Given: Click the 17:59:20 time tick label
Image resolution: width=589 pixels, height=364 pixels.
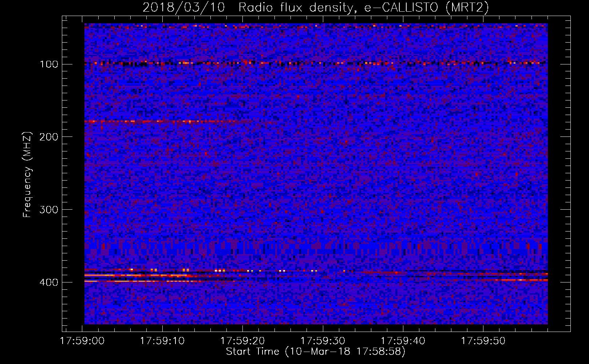Looking at the screenshot, I should click(243, 341).
